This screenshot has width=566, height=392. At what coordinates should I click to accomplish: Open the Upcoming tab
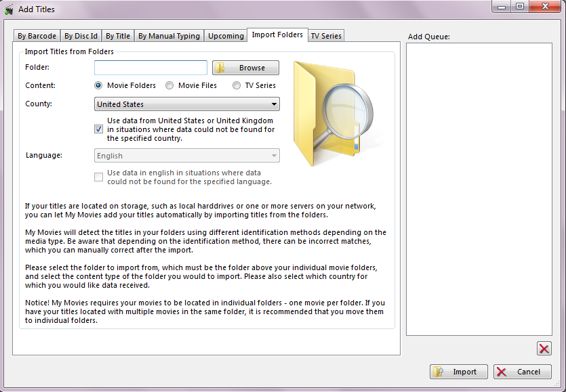226,36
